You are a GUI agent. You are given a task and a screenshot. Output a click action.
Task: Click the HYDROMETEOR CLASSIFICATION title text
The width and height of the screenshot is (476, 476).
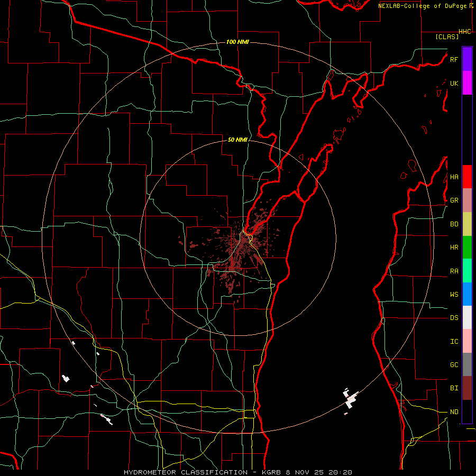[x=186, y=472]
